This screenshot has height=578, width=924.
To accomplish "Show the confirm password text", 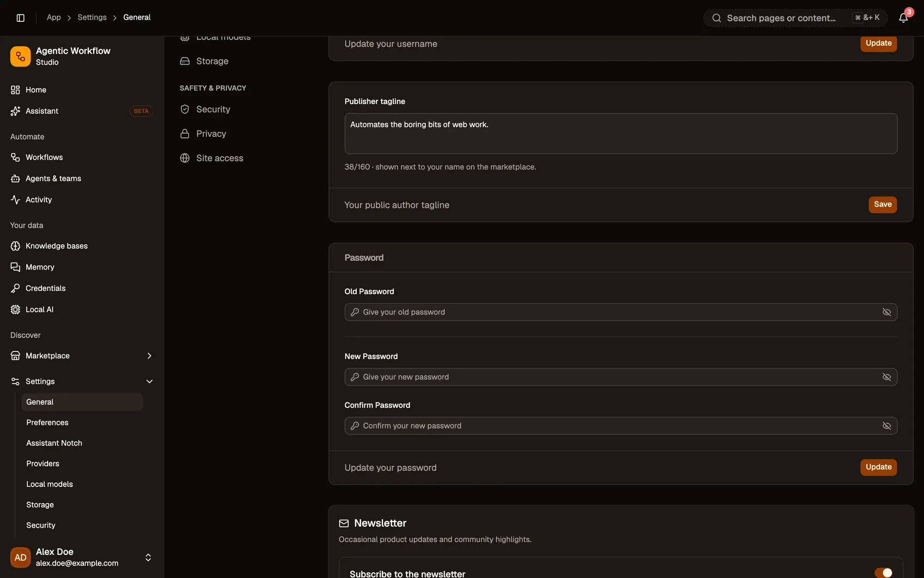I will [x=887, y=426].
